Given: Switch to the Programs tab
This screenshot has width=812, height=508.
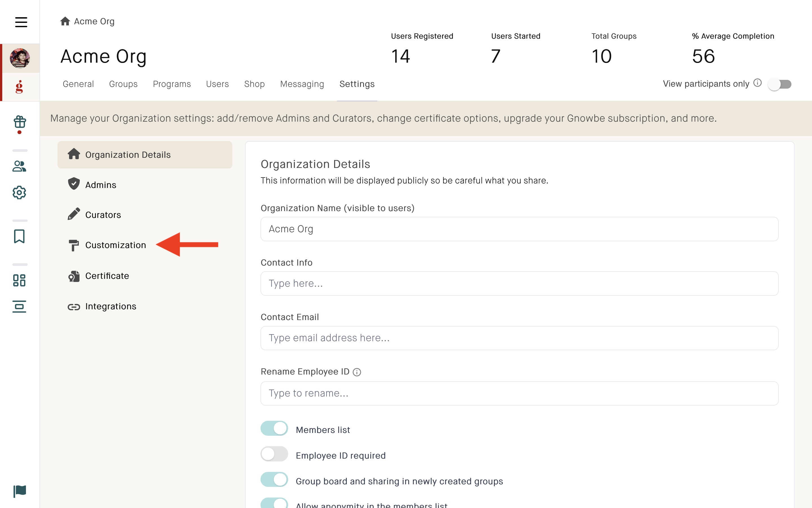Looking at the screenshot, I should [172, 84].
